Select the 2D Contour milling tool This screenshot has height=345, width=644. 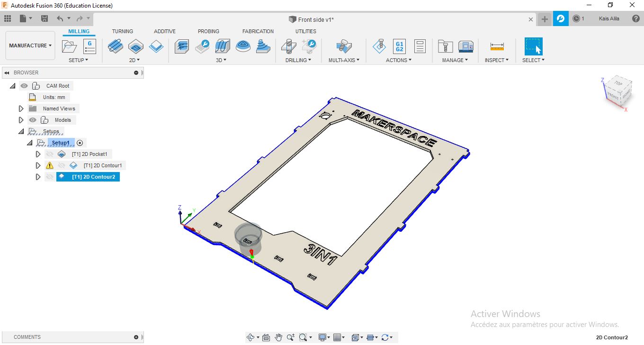point(156,46)
